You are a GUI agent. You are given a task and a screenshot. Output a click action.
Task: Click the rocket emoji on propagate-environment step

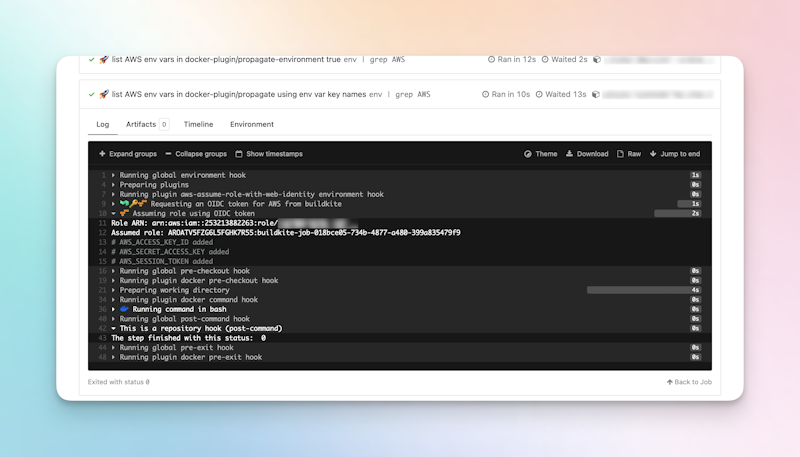pos(104,59)
